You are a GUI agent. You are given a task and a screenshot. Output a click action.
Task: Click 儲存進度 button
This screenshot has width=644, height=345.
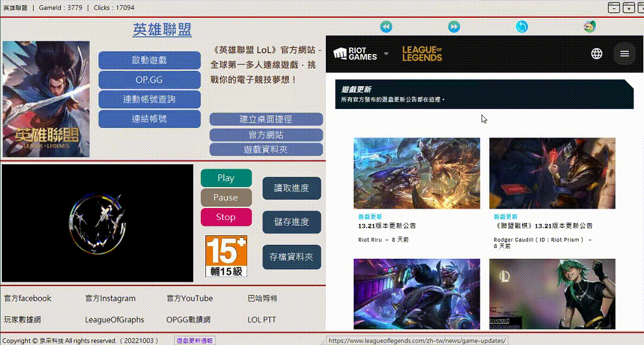point(292,222)
